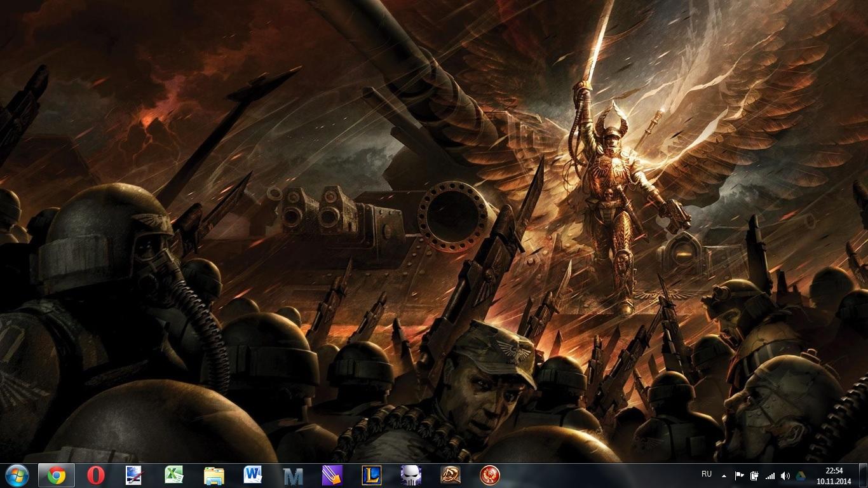Open the white skull icon app
This screenshot has height=488, width=868.
tap(411, 475)
